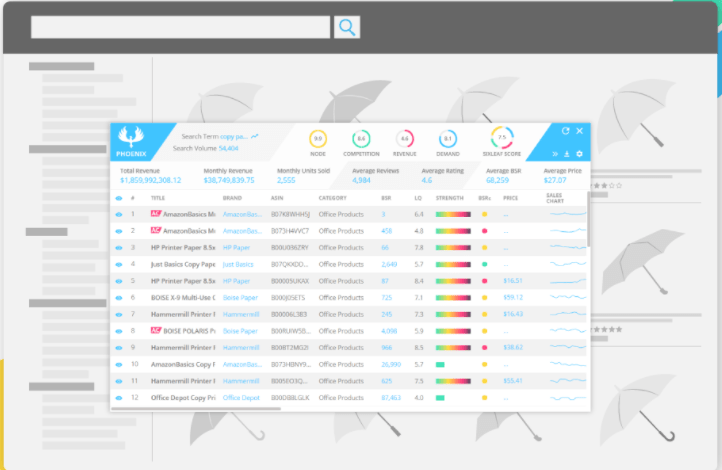Click the price $59.12

click(x=513, y=297)
